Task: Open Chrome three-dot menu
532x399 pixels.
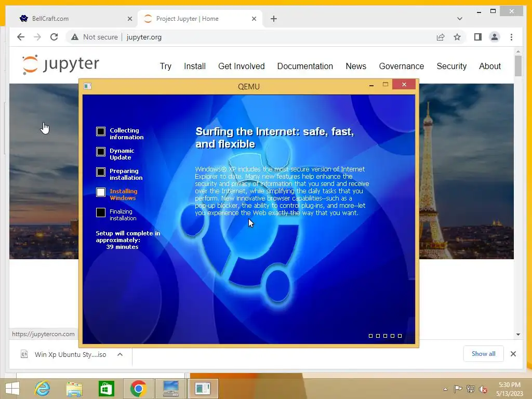Action: click(x=511, y=37)
